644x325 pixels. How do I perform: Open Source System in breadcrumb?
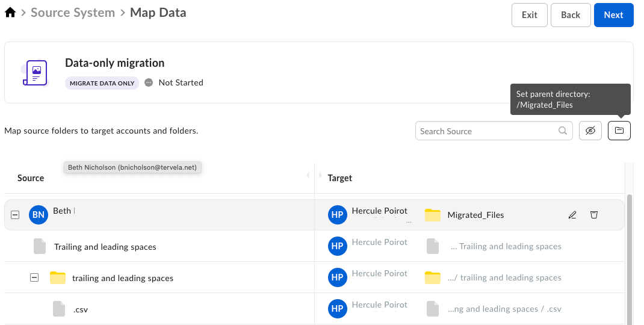(73, 13)
